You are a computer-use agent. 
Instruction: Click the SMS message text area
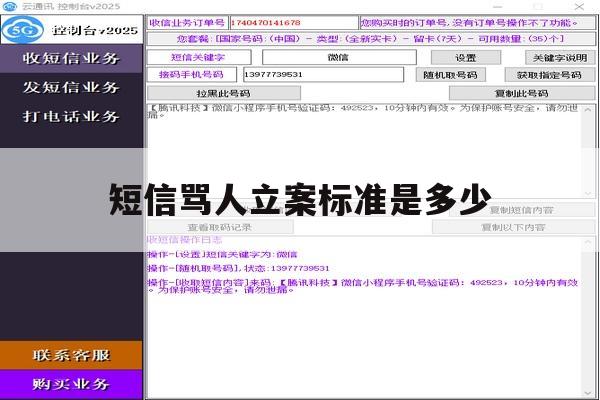[x=364, y=151]
